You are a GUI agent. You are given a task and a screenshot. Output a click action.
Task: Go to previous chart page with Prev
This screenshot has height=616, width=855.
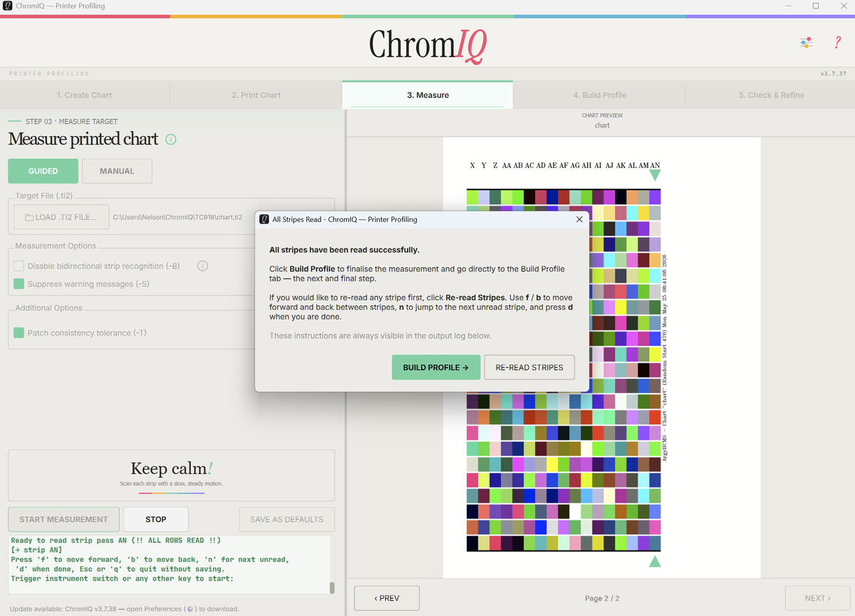pos(387,598)
